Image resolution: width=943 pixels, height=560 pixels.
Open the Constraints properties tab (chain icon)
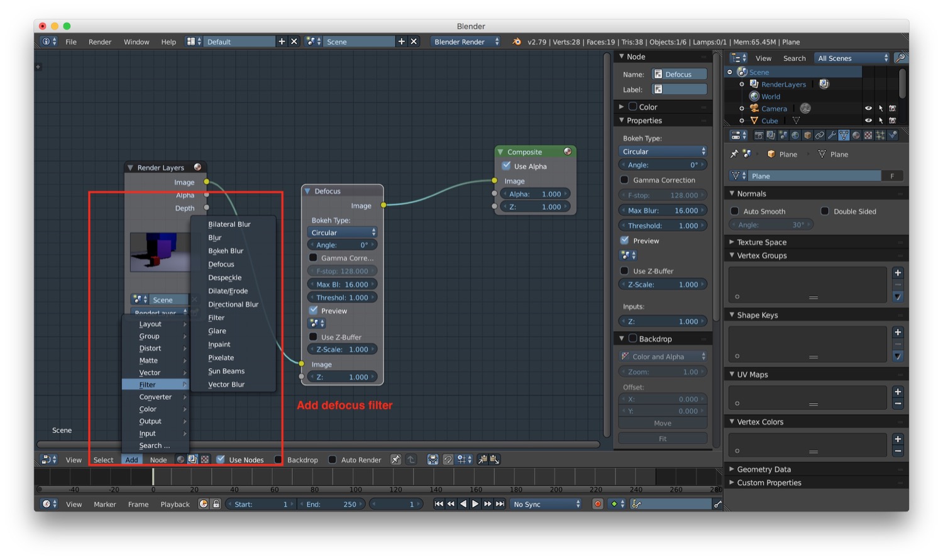[820, 135]
